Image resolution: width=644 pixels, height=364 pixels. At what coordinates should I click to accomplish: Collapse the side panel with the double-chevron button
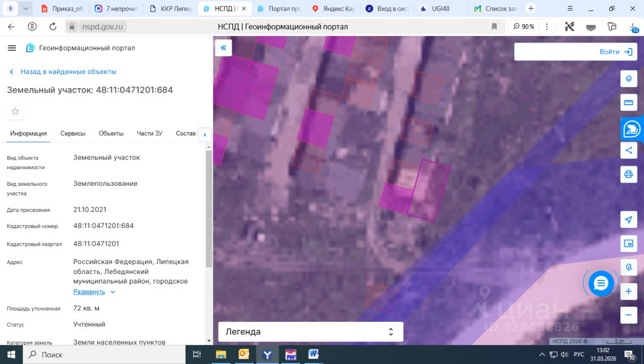click(223, 48)
